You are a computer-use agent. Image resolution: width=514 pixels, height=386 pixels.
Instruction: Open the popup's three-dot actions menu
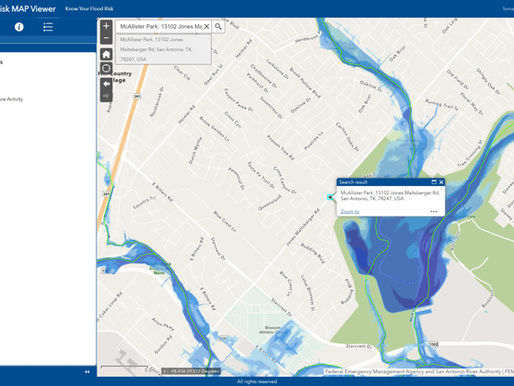pyautogui.click(x=433, y=211)
